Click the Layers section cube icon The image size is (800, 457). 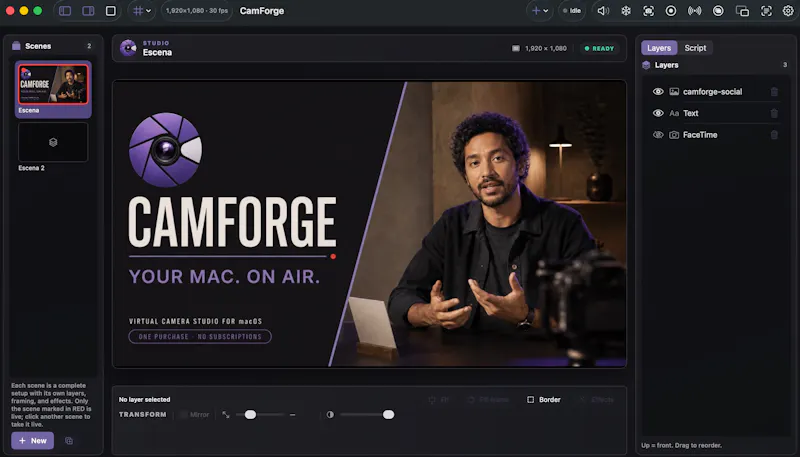[646, 65]
